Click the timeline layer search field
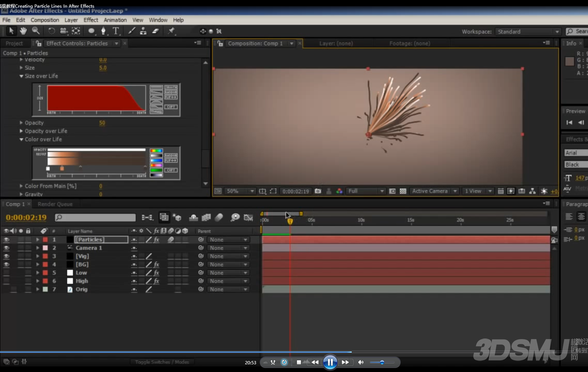588x372 pixels. coord(95,218)
